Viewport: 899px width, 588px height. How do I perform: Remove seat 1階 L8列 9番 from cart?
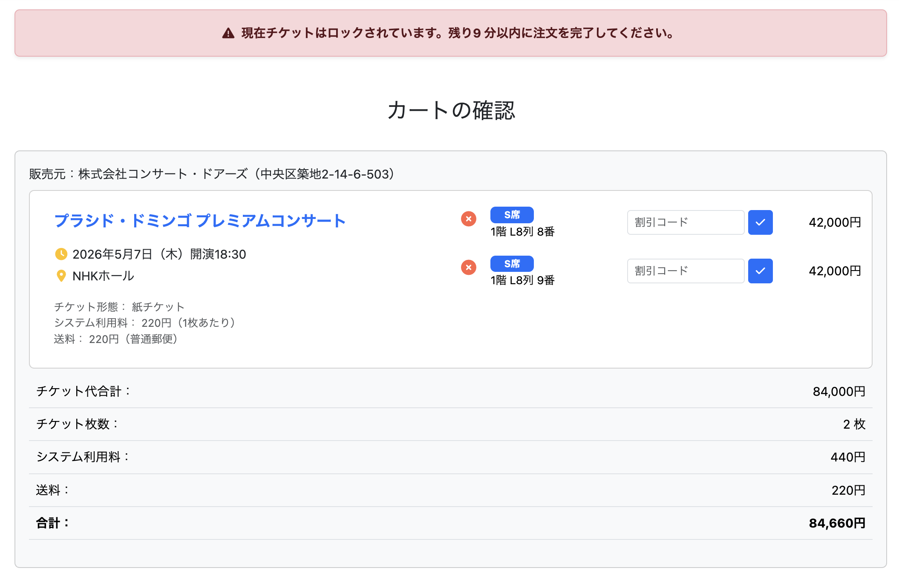point(469,267)
